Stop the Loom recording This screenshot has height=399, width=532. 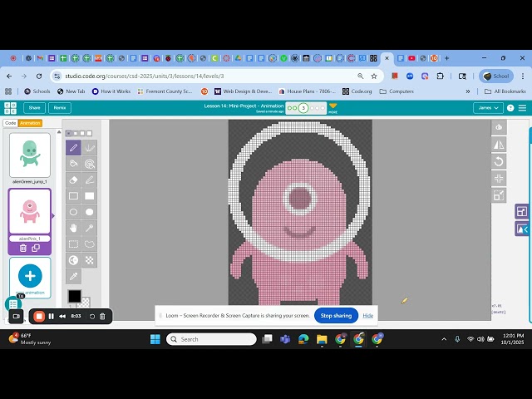(39, 316)
